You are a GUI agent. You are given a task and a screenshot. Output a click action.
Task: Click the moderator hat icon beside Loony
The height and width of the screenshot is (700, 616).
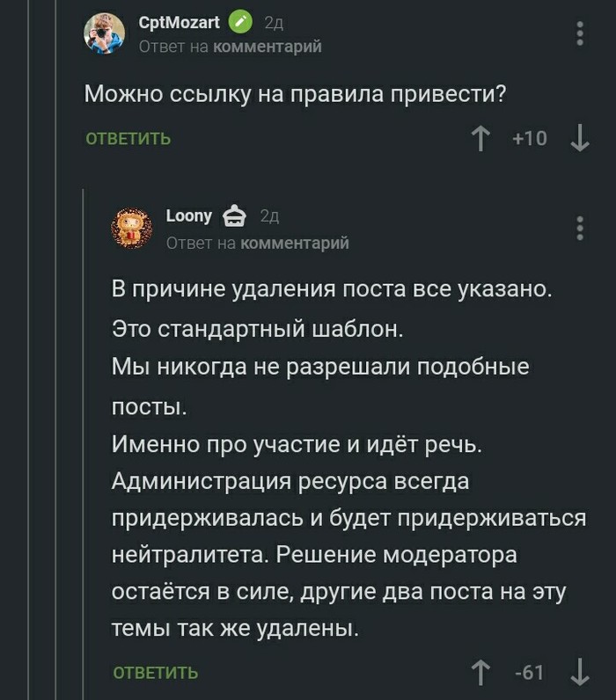(x=234, y=216)
